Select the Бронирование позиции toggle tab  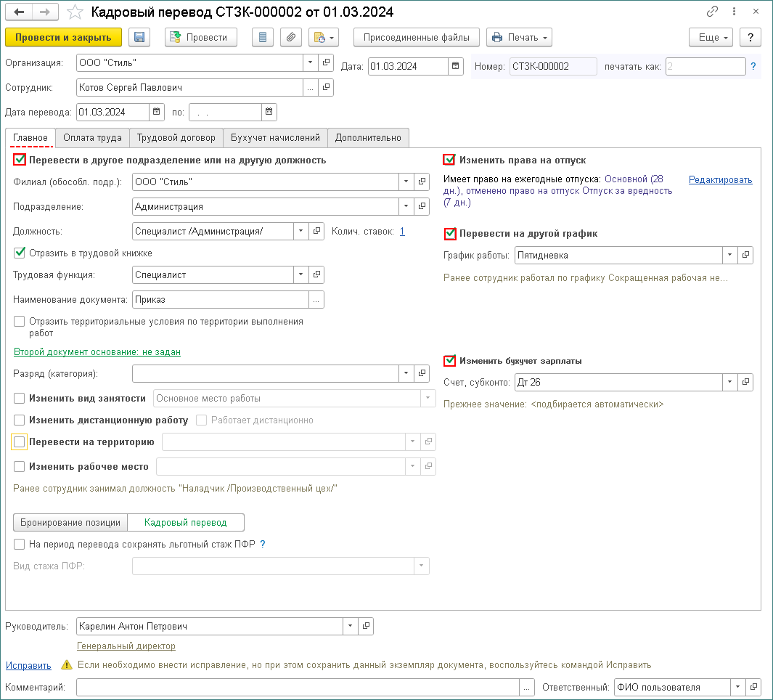click(70, 522)
